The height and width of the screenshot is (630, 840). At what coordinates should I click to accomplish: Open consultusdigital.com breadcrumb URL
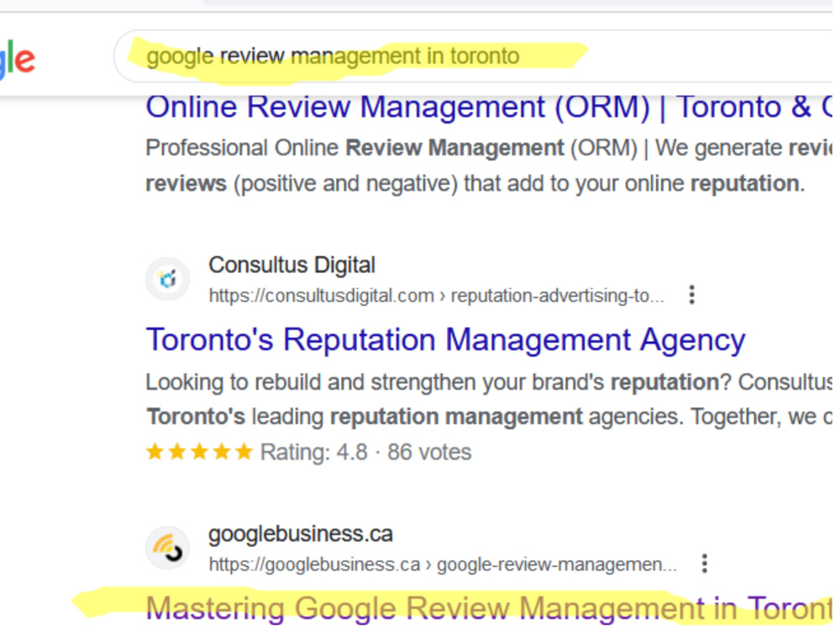pyautogui.click(x=436, y=296)
